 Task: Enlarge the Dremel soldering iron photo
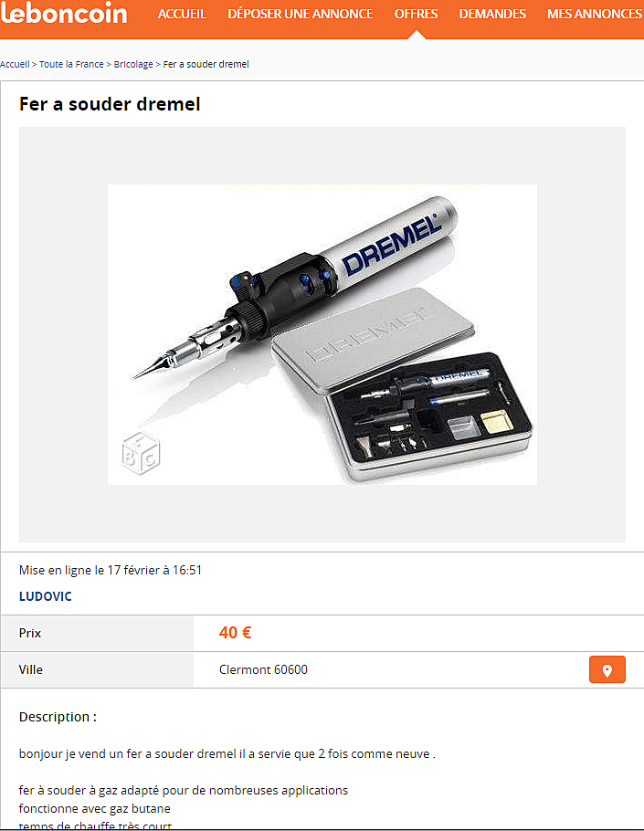pyautogui.click(x=322, y=334)
